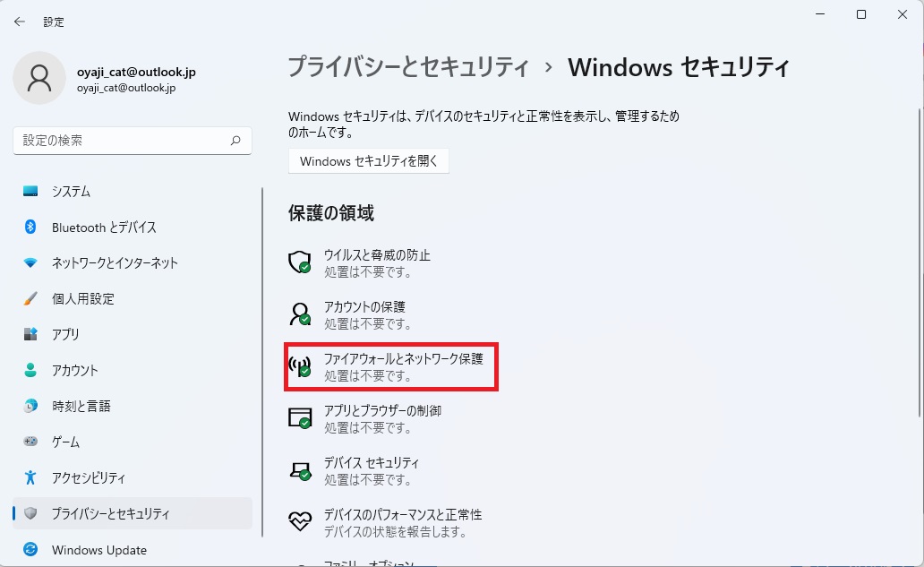Click the firewall antenna icon

(300, 366)
